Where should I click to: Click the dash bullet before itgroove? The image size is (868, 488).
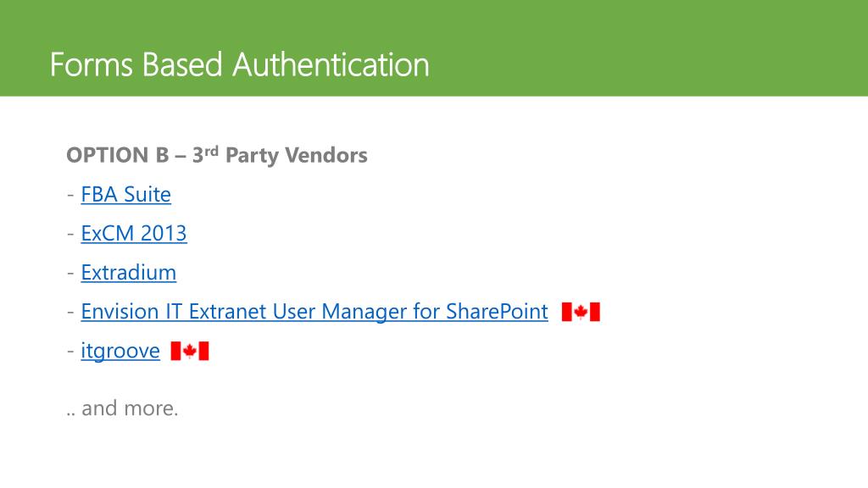click(70, 352)
